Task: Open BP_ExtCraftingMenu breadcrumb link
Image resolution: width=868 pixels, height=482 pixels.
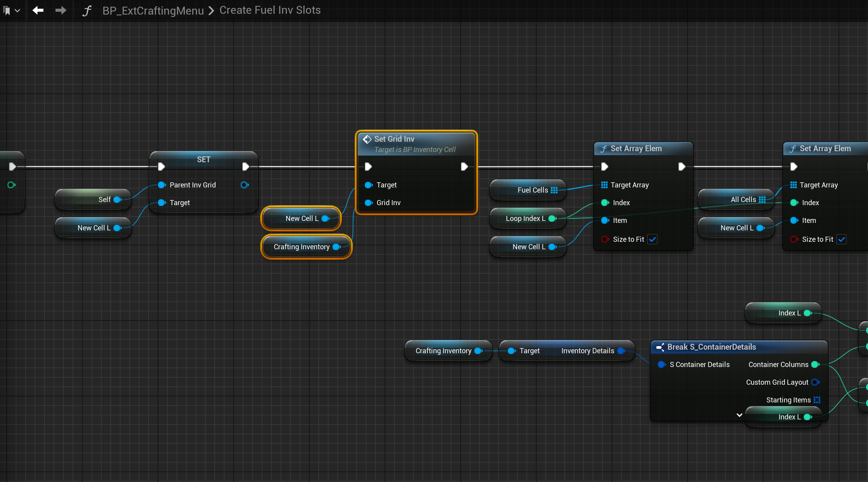Action: point(153,11)
